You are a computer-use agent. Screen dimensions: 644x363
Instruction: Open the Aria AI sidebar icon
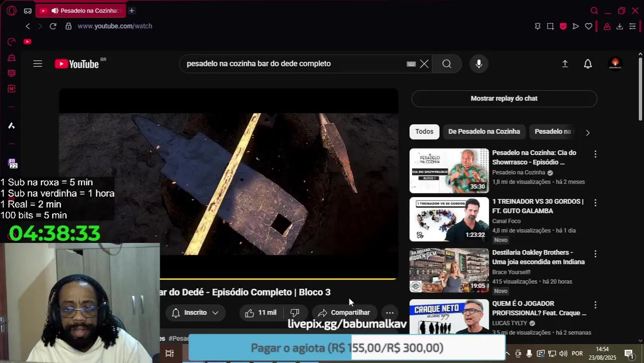(x=12, y=126)
